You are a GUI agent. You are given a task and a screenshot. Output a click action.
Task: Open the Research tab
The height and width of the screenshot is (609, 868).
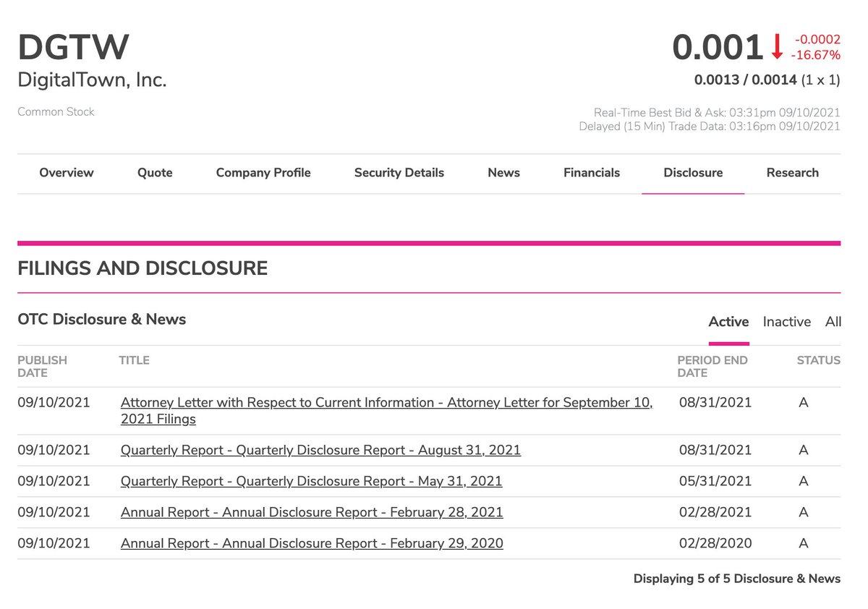click(793, 173)
